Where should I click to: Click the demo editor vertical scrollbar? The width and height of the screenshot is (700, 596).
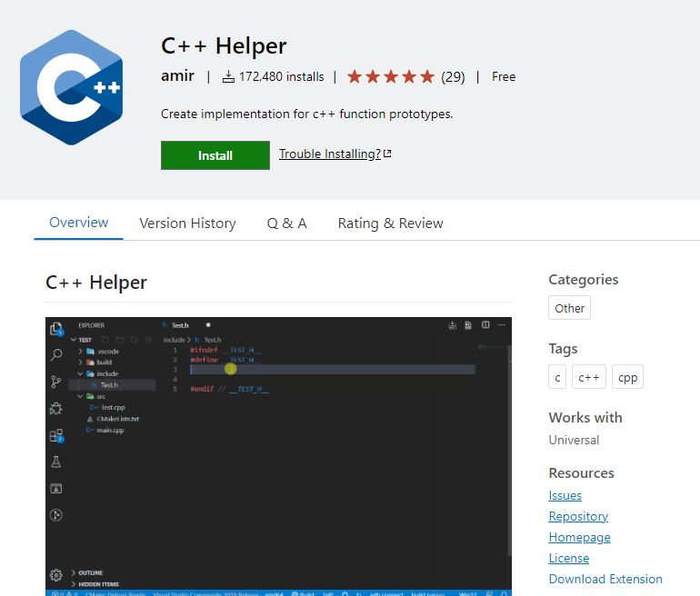tap(509, 450)
